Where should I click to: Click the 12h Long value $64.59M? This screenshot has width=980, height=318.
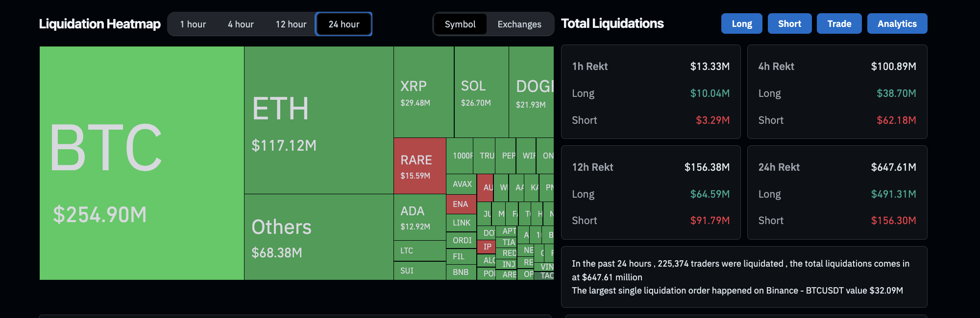710,194
